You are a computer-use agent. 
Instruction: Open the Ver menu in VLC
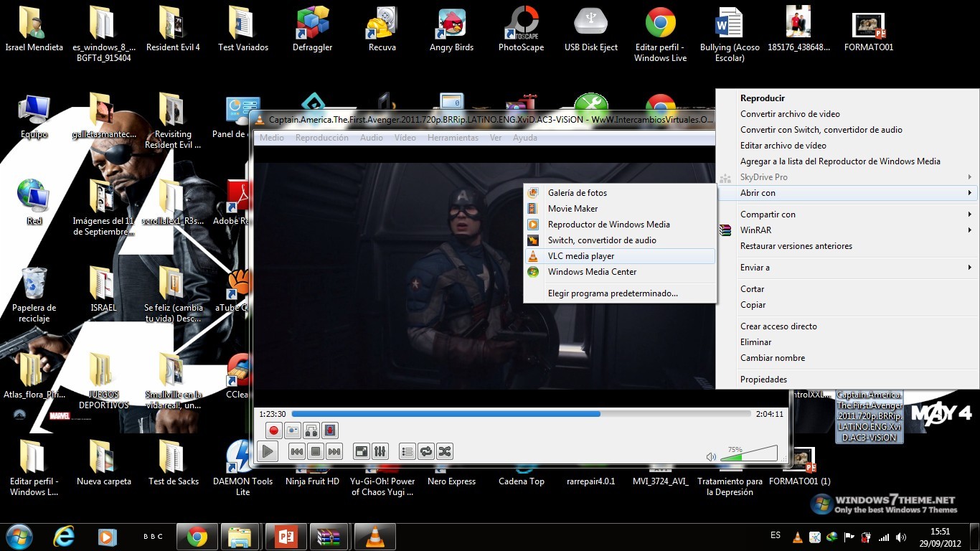click(x=496, y=138)
